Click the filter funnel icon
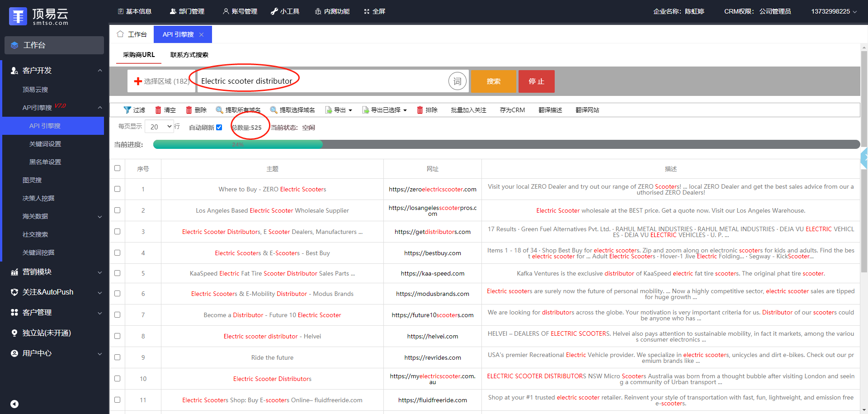Screen dimensions: 868x414 coord(127,110)
